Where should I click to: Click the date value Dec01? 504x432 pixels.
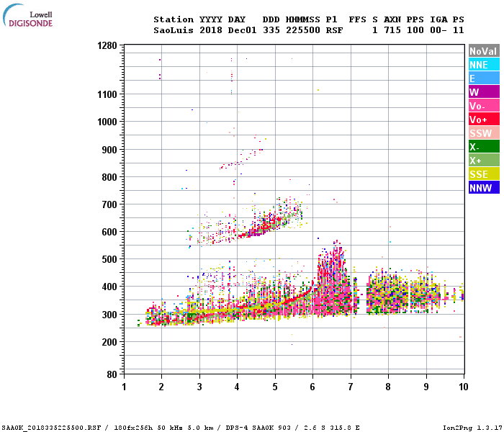[x=243, y=30]
